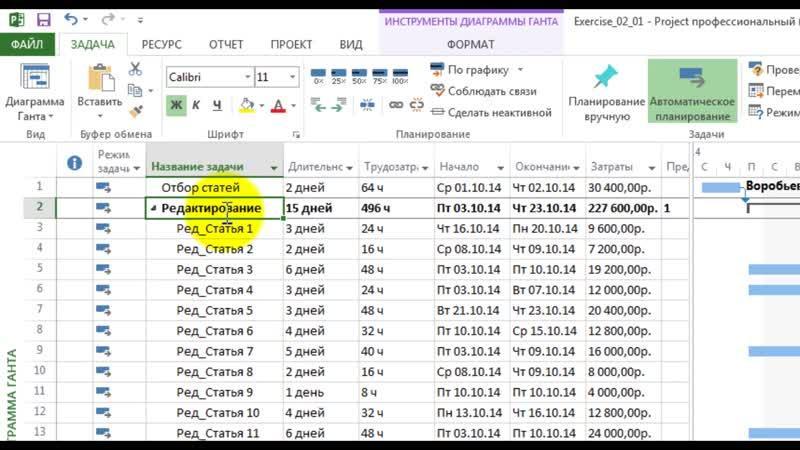Click Сделать неактивной button
The height and width of the screenshot is (450, 800).
[x=490, y=111]
